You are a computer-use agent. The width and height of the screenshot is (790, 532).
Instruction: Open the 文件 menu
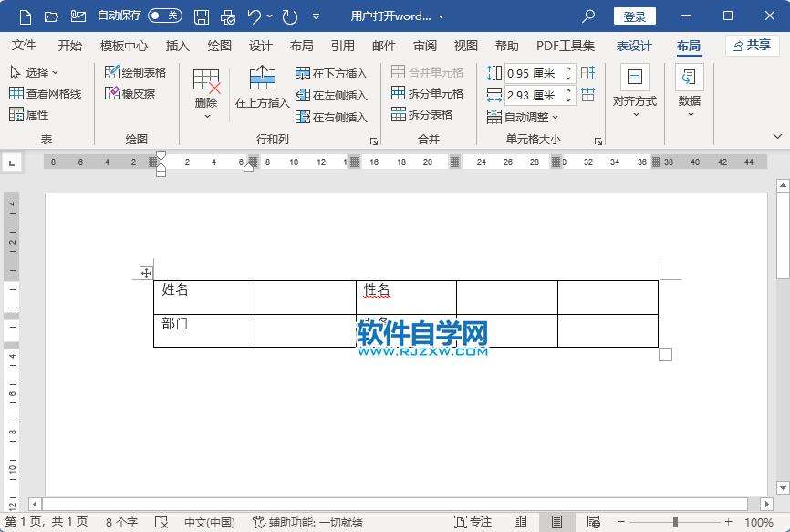pos(24,46)
